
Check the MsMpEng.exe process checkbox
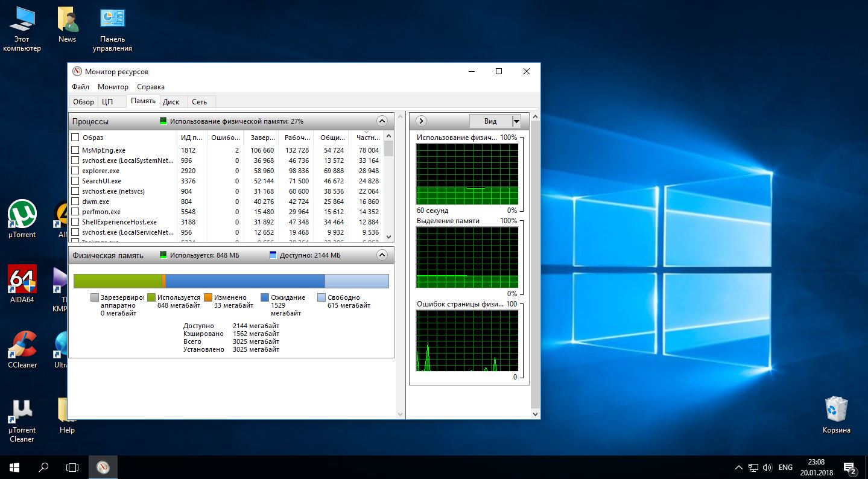(75, 150)
